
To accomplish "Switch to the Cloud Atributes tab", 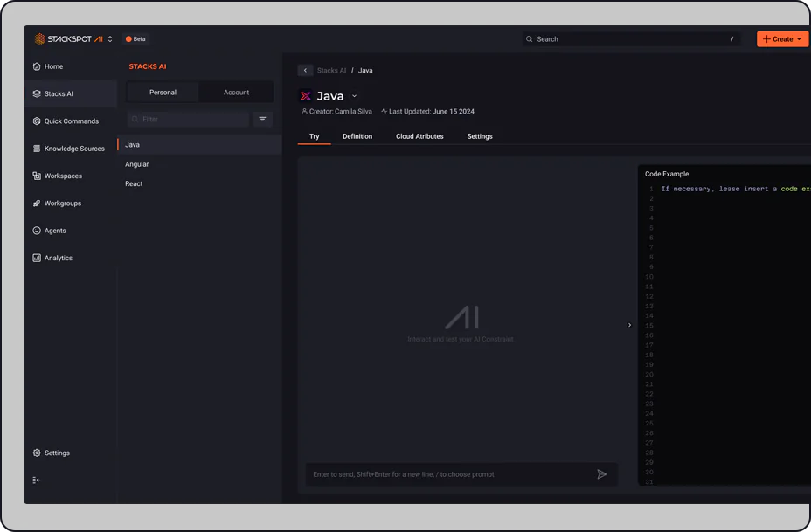I will coord(419,136).
